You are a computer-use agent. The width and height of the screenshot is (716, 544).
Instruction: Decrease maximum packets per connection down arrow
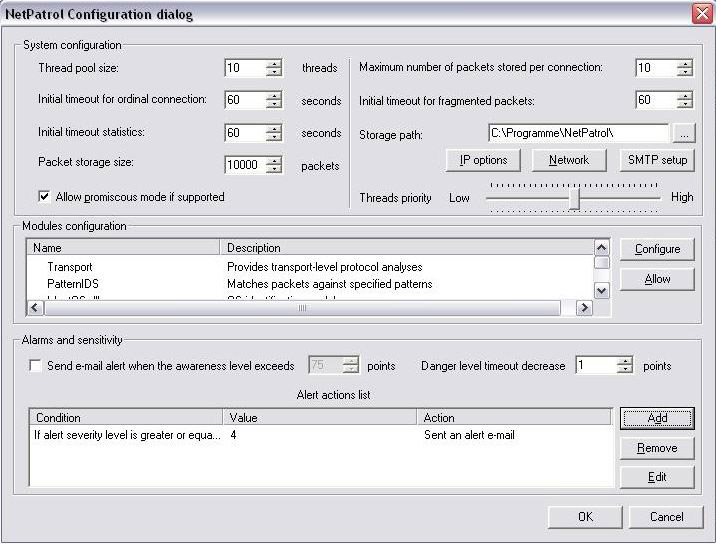(x=684, y=72)
